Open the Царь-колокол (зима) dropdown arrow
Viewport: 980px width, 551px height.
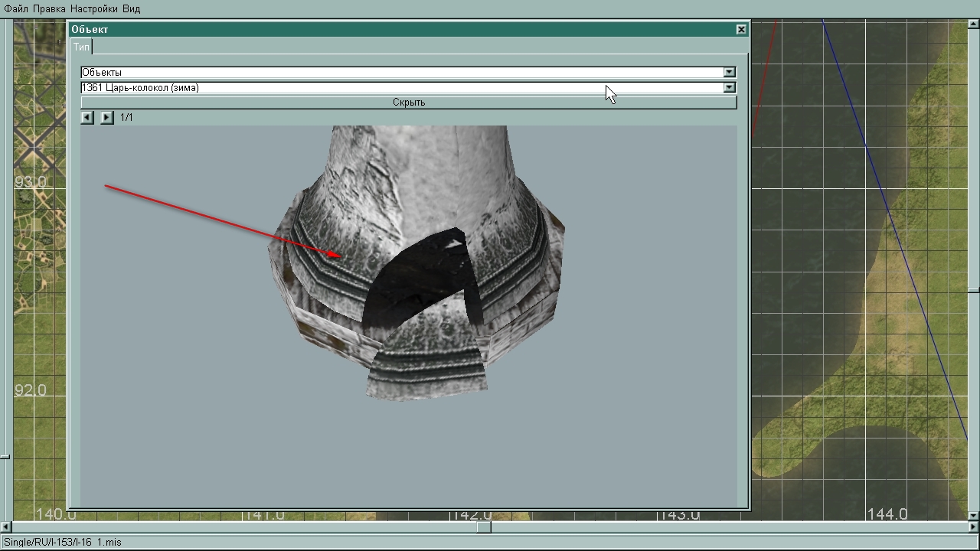tap(729, 87)
